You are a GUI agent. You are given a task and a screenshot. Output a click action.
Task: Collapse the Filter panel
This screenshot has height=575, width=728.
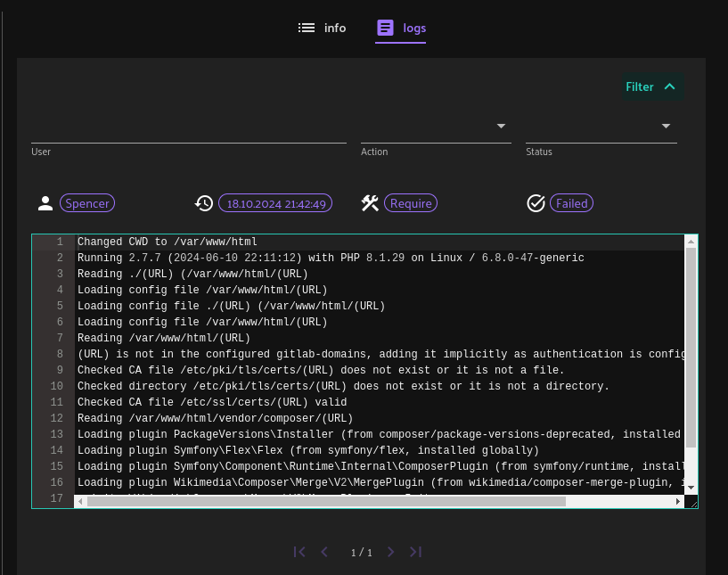652,86
